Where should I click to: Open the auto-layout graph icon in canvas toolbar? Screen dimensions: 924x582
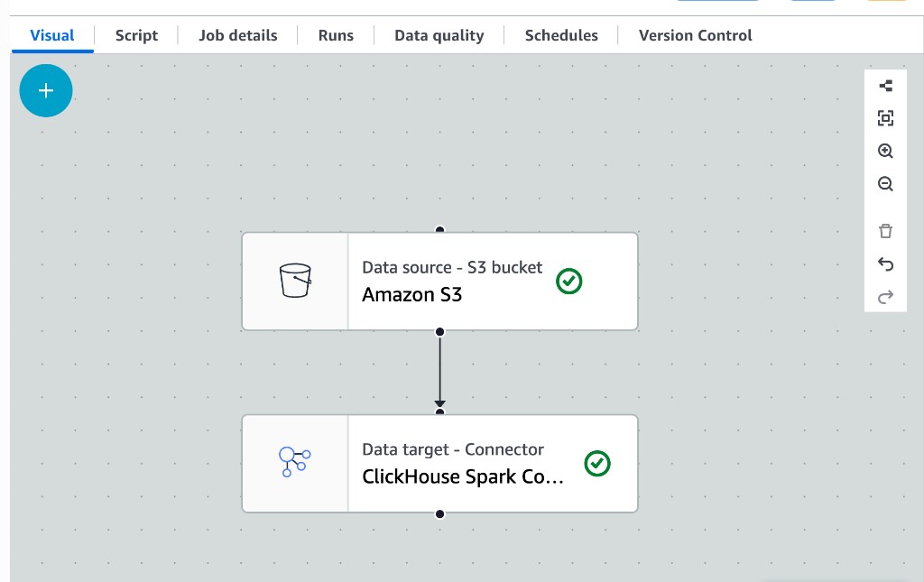885,86
